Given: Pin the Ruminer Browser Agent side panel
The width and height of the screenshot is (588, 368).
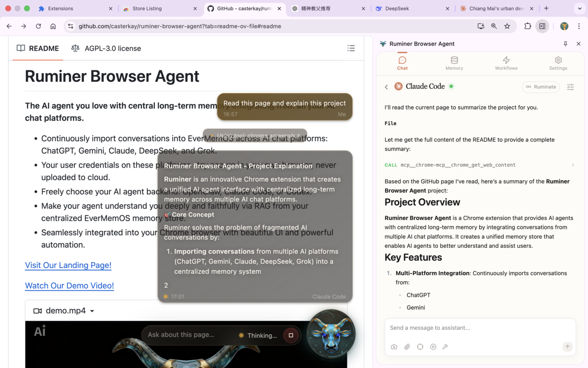Looking at the screenshot, I should click(x=565, y=44).
